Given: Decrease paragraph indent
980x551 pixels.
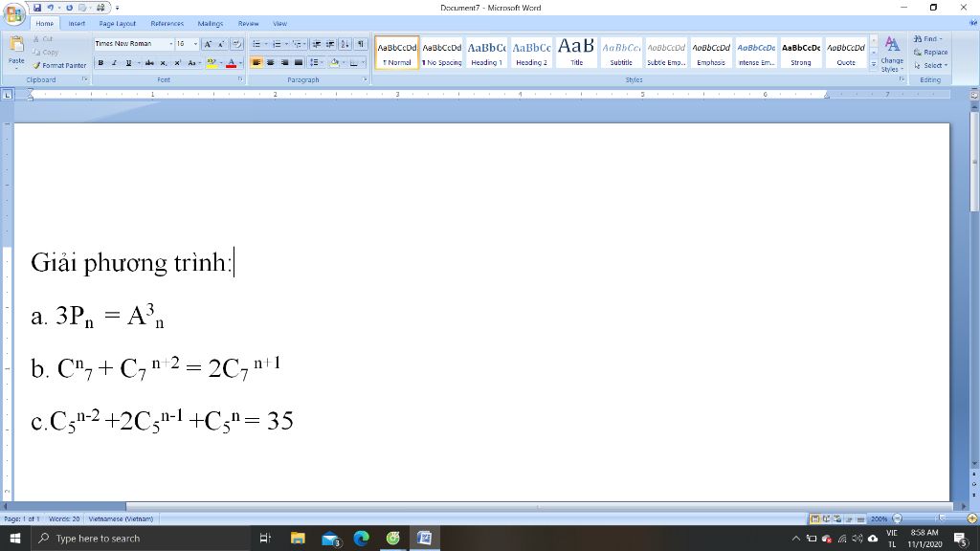Looking at the screenshot, I should 316,44.
